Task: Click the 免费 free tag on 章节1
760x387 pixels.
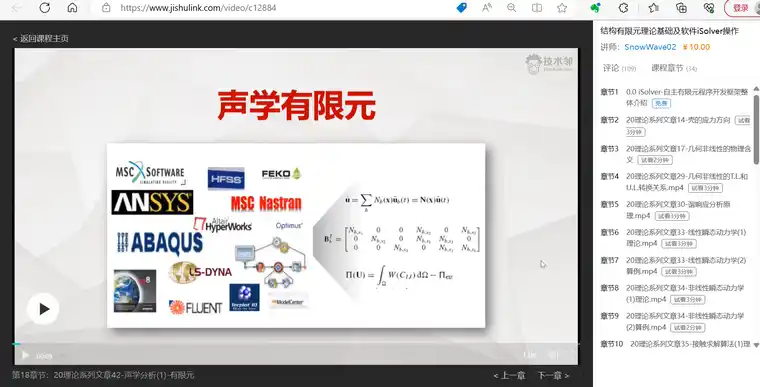Action: [x=661, y=103]
